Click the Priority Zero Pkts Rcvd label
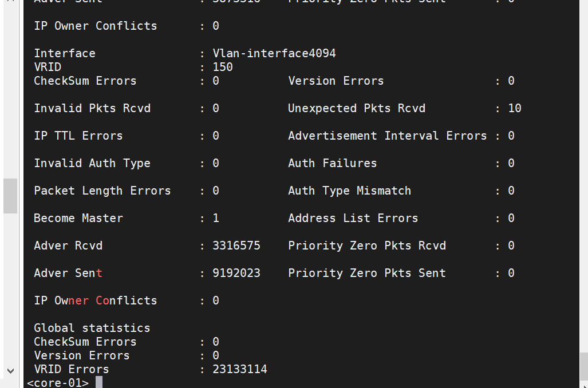Screen dimensions: 588x388 (366, 246)
